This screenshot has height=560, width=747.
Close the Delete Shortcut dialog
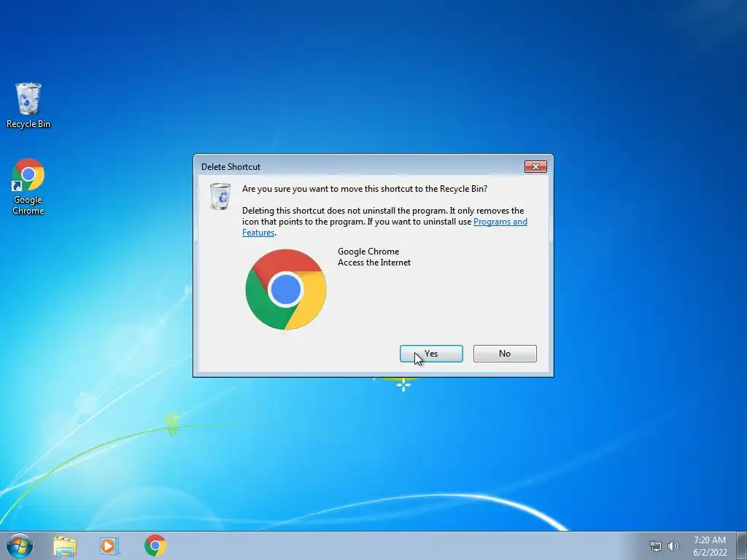coord(535,167)
